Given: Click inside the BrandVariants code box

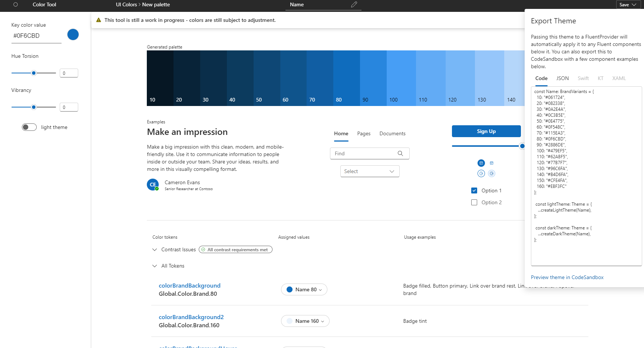Looking at the screenshot, I should 586,176.
